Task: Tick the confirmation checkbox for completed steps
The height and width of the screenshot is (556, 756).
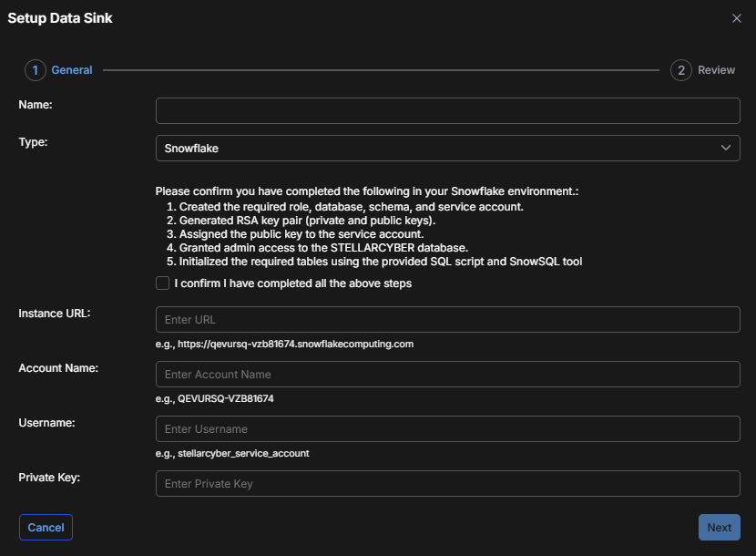Action: pyautogui.click(x=162, y=283)
